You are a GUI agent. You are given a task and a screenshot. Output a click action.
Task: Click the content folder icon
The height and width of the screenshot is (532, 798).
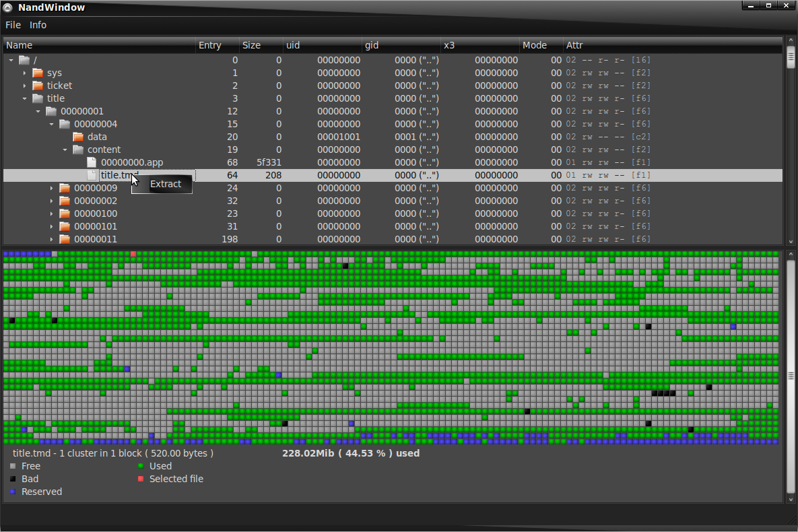[78, 149]
